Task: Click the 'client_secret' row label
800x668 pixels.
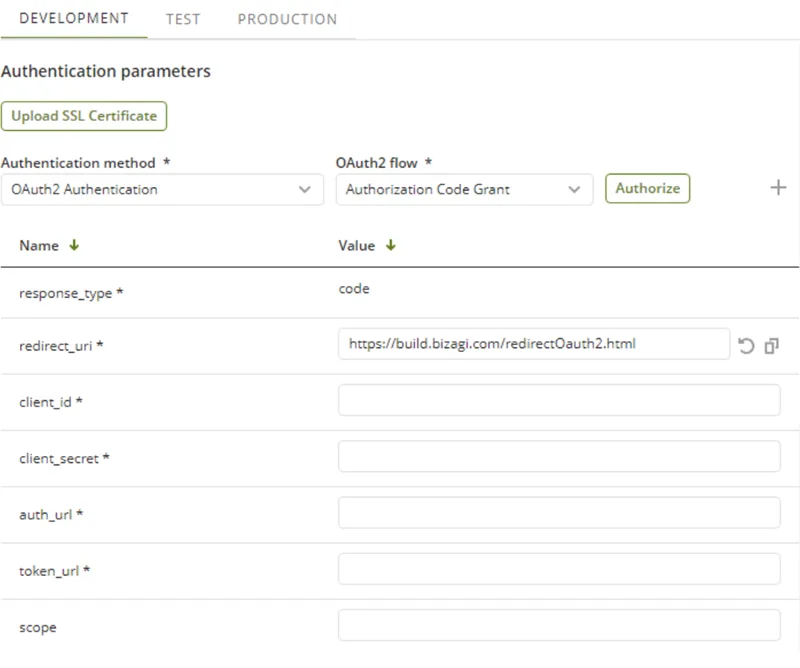Action: click(64, 458)
